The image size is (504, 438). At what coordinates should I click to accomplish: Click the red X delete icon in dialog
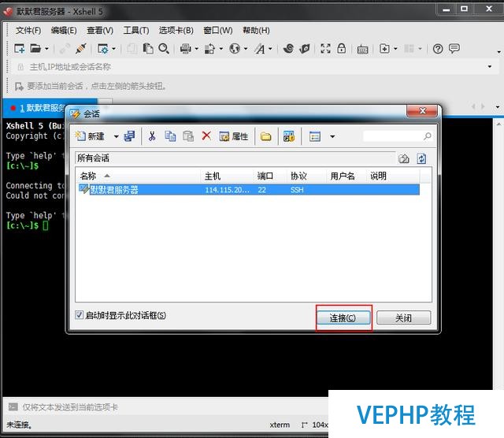pos(206,136)
